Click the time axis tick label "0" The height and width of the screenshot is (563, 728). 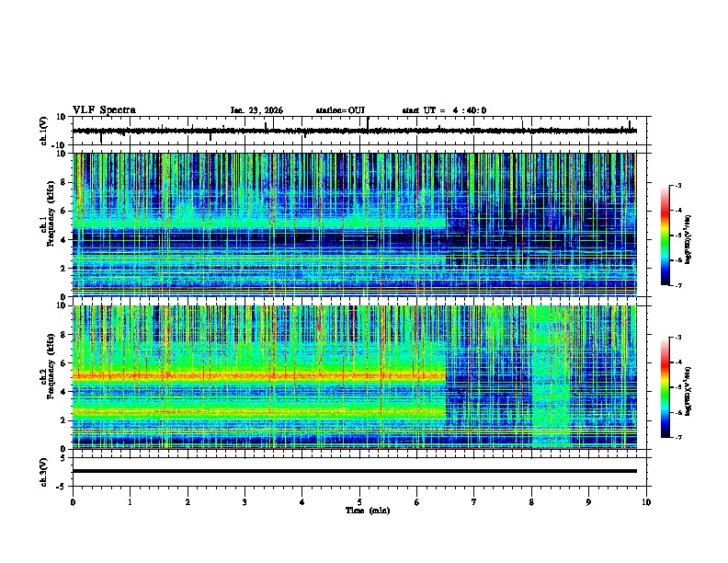pos(73,502)
